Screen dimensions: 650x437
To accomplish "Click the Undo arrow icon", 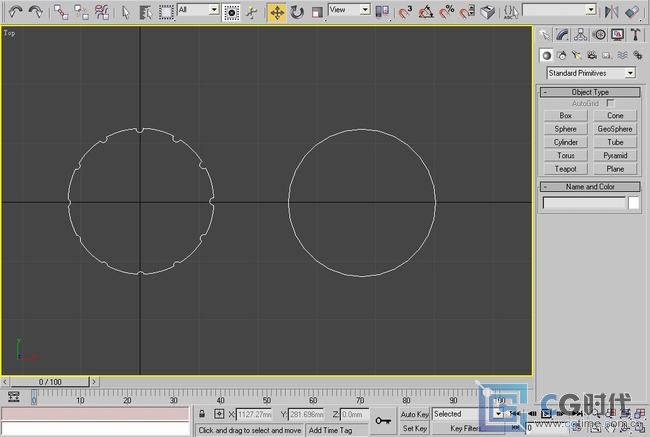I will (x=16, y=12).
